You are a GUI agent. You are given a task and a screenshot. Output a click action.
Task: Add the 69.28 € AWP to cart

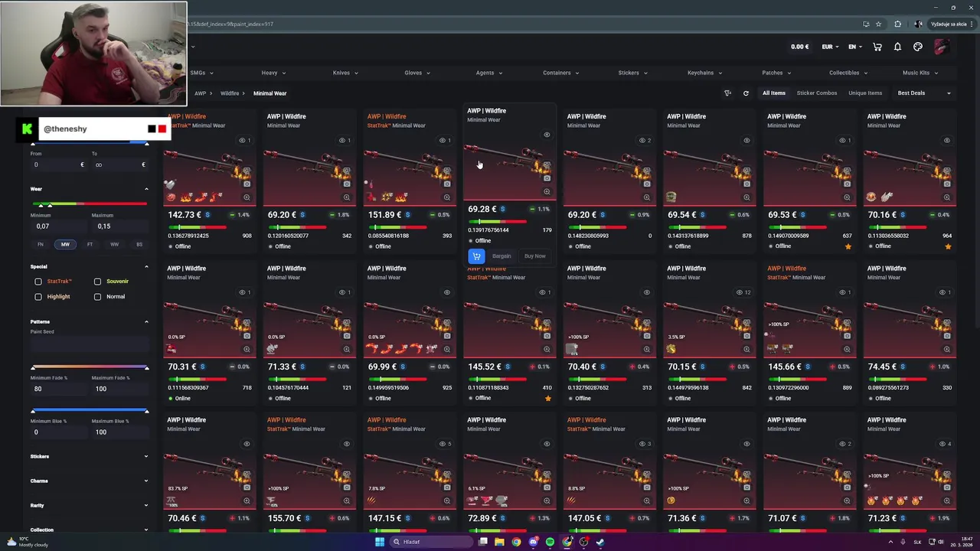(x=476, y=256)
